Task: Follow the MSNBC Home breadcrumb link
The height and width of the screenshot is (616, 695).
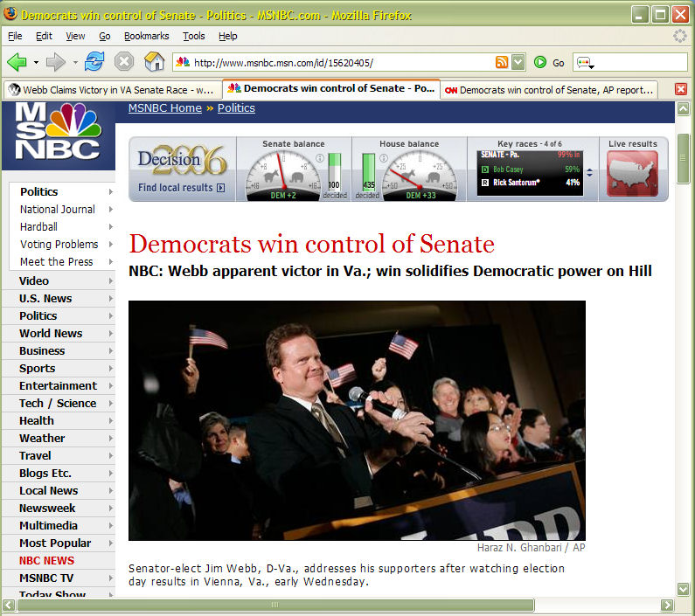Action: 165,107
